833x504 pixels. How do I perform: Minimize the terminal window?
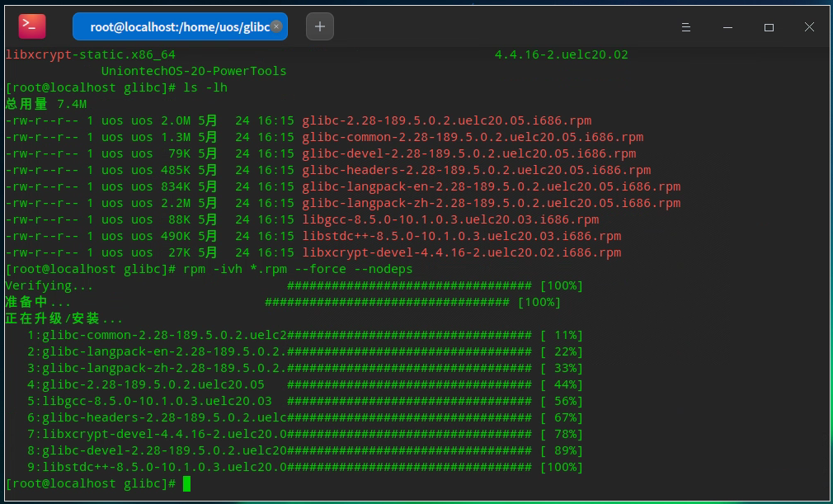[x=727, y=27]
